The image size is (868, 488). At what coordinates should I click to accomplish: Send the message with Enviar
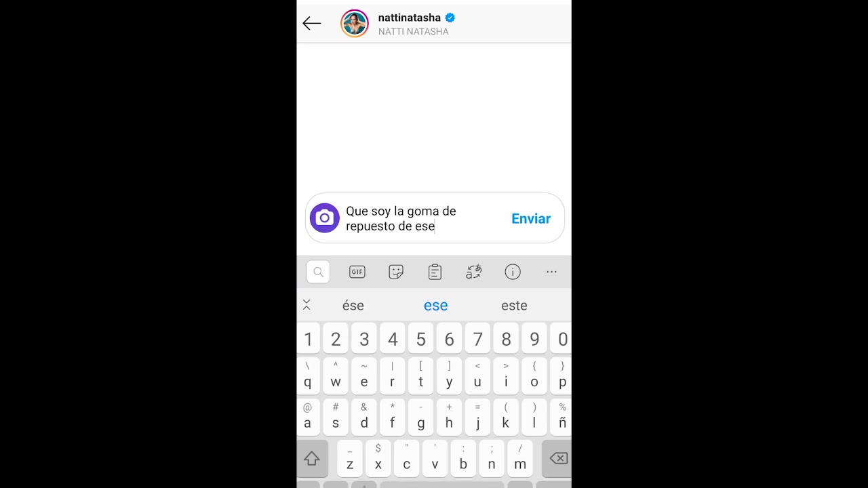point(531,218)
